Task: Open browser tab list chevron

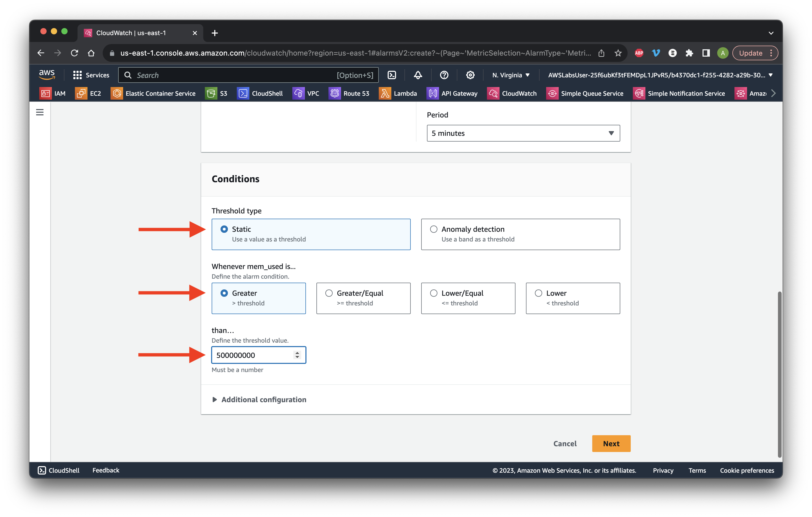Action: [x=771, y=33]
